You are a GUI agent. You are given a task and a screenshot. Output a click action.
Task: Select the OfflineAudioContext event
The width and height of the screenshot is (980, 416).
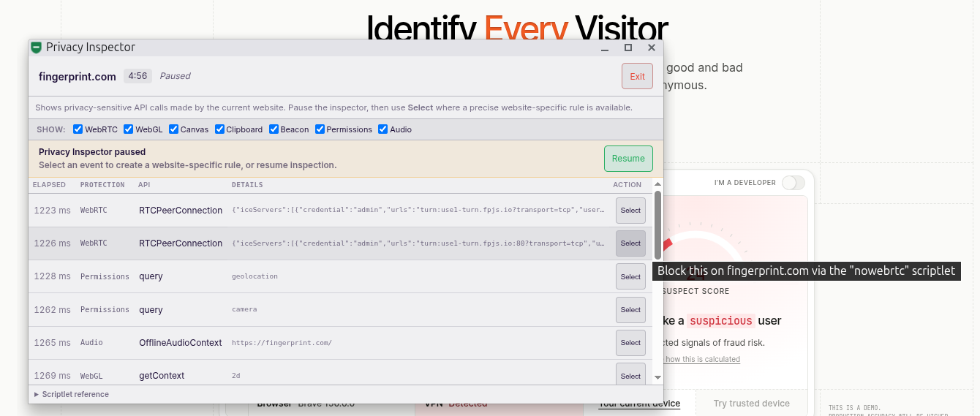coord(630,343)
